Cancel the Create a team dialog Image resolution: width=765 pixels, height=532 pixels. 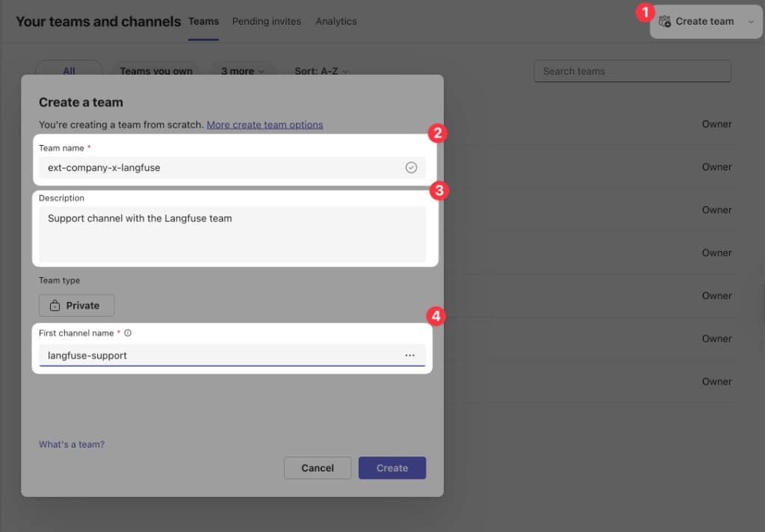pyautogui.click(x=318, y=468)
